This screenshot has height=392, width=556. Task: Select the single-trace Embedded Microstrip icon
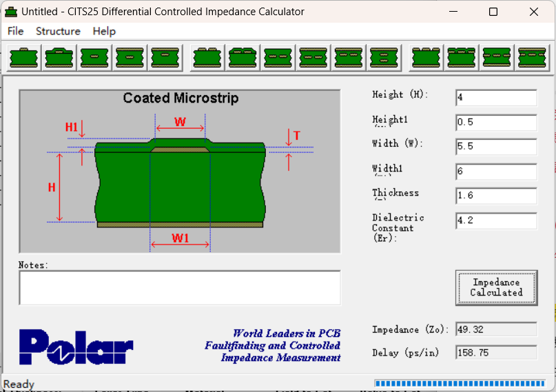tap(94, 58)
